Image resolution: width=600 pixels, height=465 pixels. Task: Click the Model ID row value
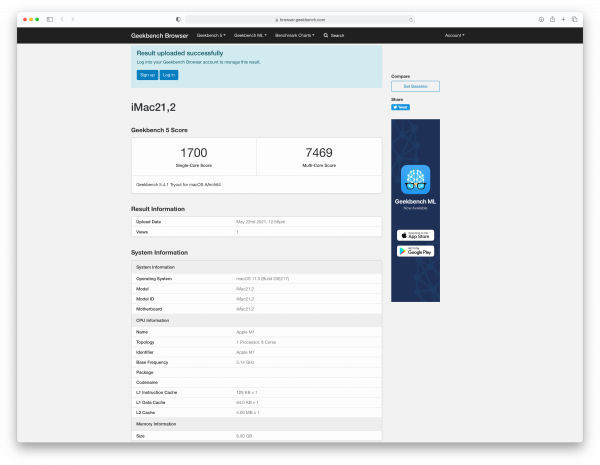click(x=245, y=299)
